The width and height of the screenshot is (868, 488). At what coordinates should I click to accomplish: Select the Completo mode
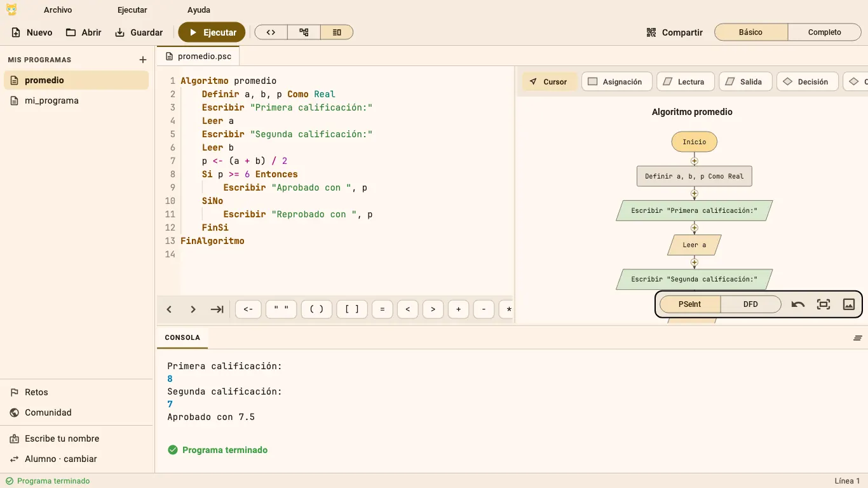pyautogui.click(x=824, y=32)
